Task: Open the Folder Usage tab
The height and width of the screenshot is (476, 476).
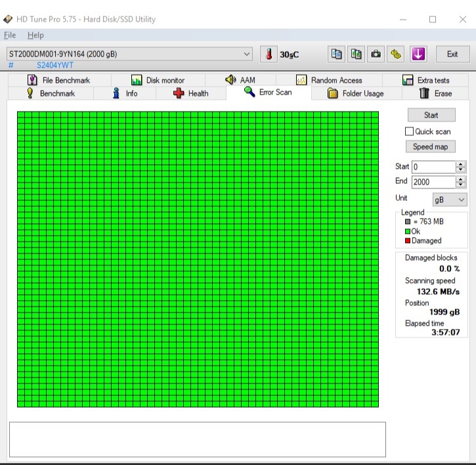Action: click(355, 93)
